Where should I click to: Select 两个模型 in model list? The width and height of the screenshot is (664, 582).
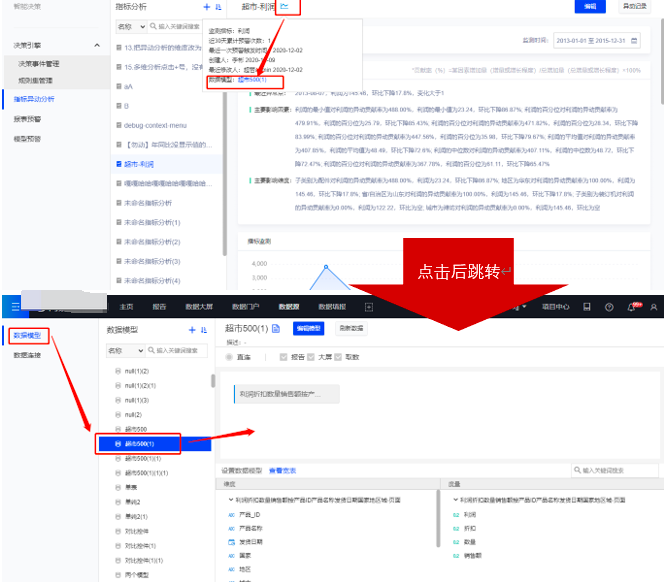pyautogui.click(x=137, y=575)
